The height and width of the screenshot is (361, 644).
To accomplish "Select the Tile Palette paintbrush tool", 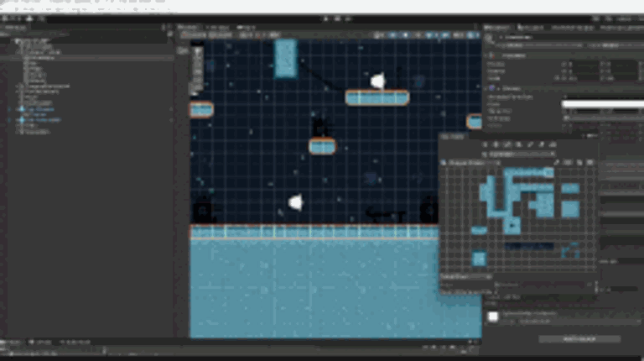I will [x=507, y=144].
